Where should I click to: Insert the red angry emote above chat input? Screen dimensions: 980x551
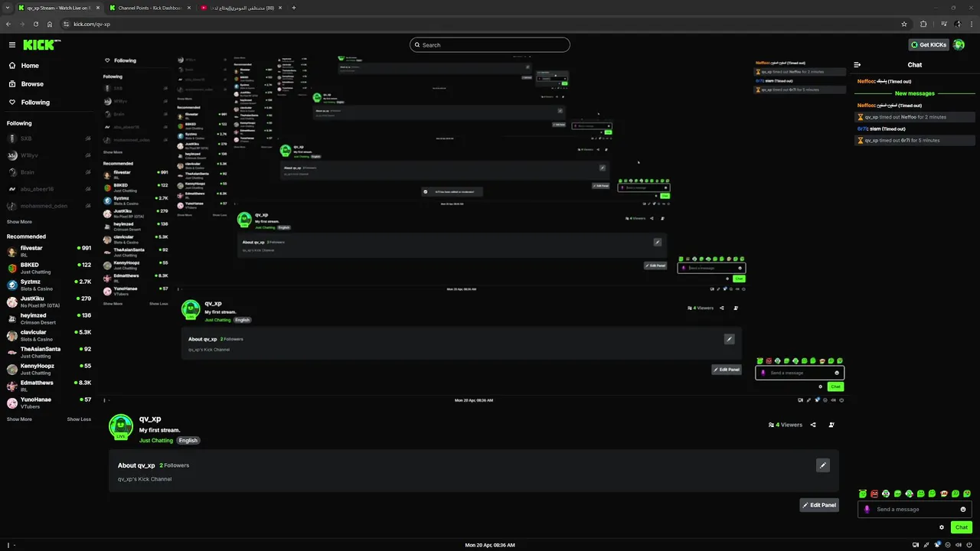coord(874,494)
